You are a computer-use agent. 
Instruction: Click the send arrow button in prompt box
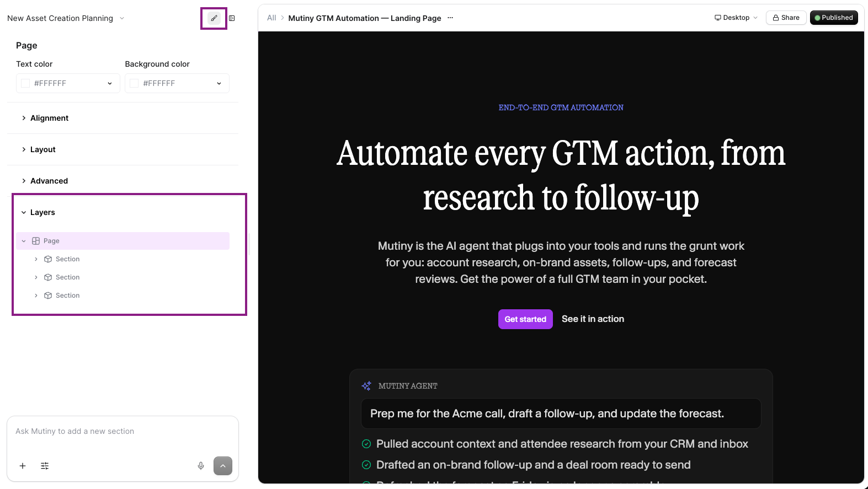(223, 466)
